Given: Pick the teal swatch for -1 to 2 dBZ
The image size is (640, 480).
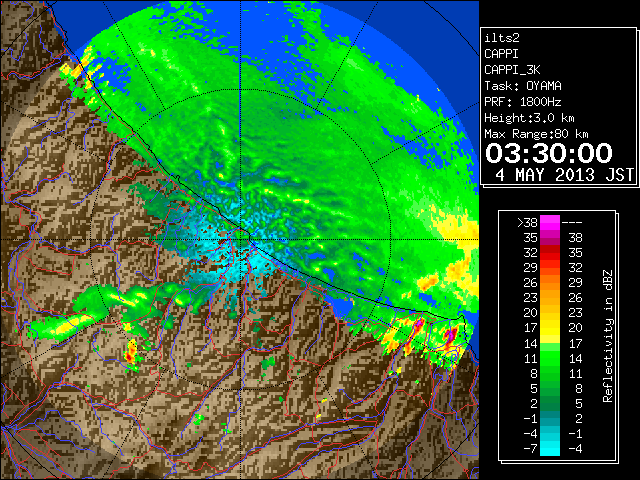Looking at the screenshot, I should (550, 418).
